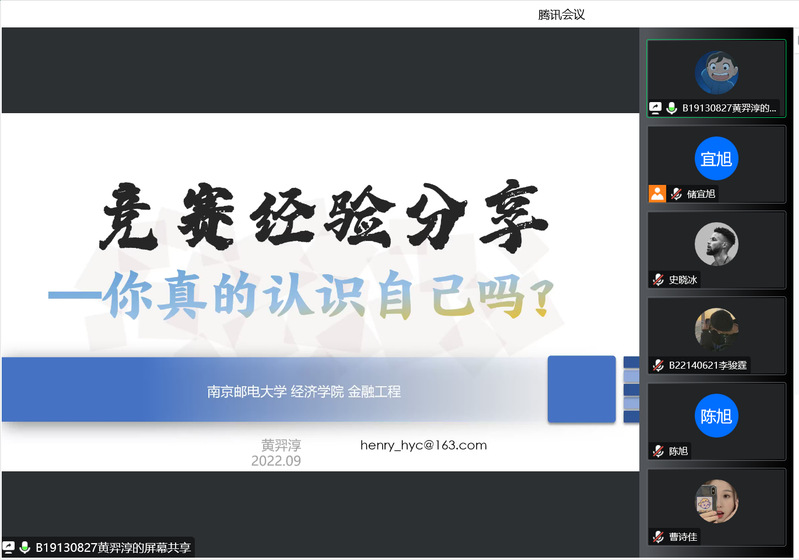Click the B19130827黄羿淳的屏幕共享 label
Image resolution: width=799 pixels, height=560 pixels.
(x=112, y=548)
